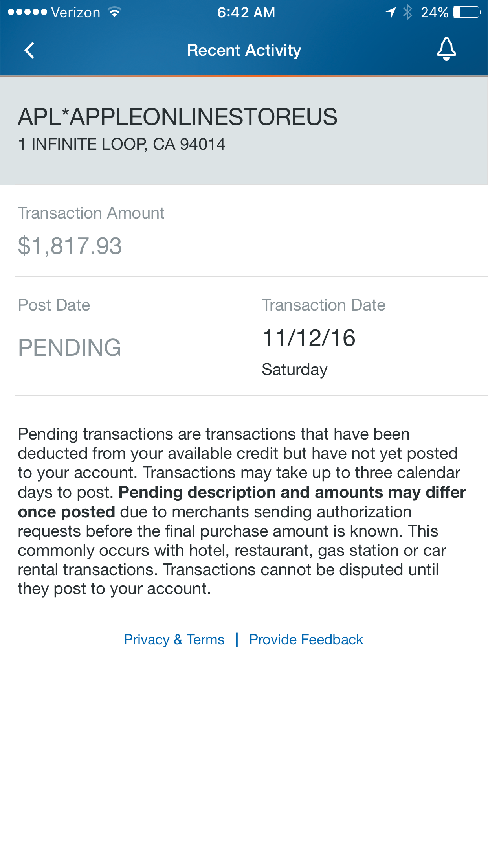Image resolution: width=488 pixels, height=868 pixels.
Task: Tap the 6:42 AM clock
Action: click(x=246, y=12)
